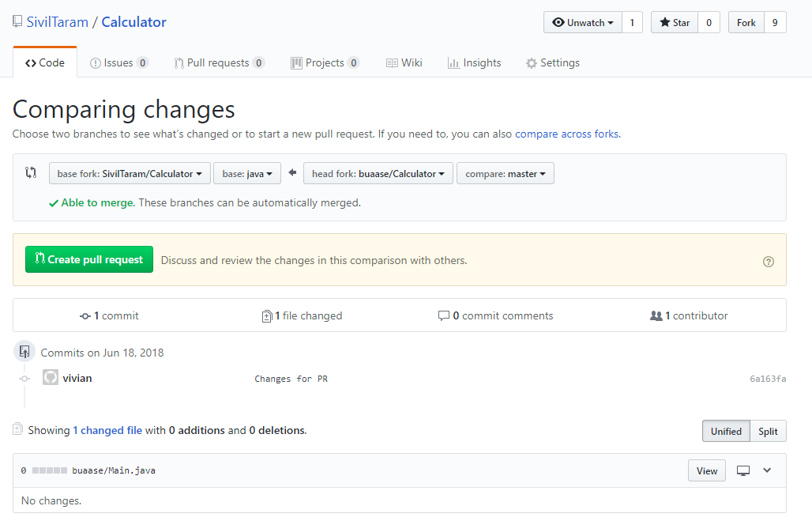
Task: Switch to the Issues tab
Action: 119,62
